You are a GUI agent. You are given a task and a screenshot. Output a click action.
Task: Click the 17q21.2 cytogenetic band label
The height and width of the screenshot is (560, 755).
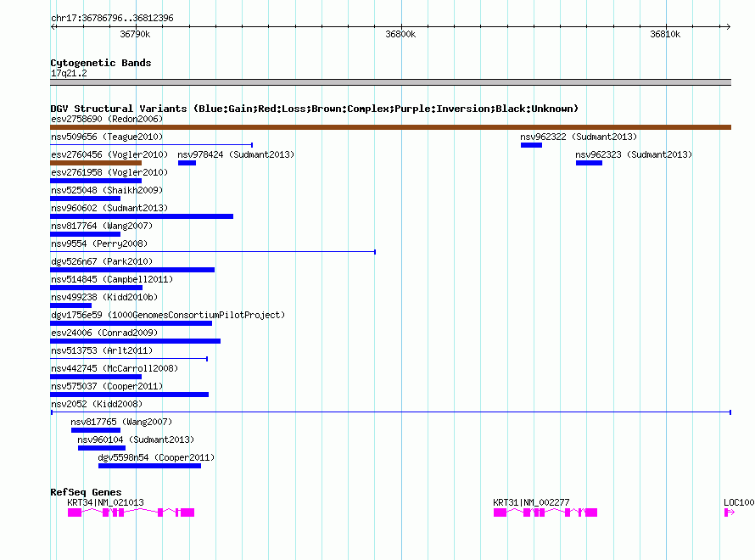pyautogui.click(x=69, y=73)
